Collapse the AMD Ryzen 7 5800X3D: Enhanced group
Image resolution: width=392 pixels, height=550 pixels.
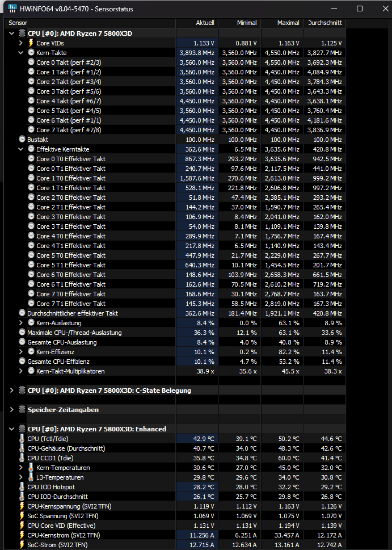tap(11, 429)
